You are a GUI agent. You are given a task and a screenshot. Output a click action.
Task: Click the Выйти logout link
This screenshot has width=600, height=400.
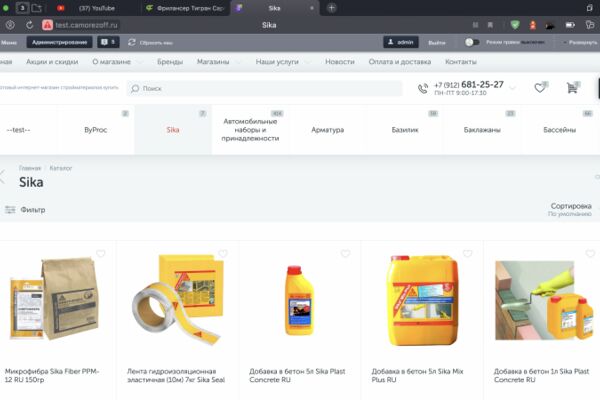(437, 42)
